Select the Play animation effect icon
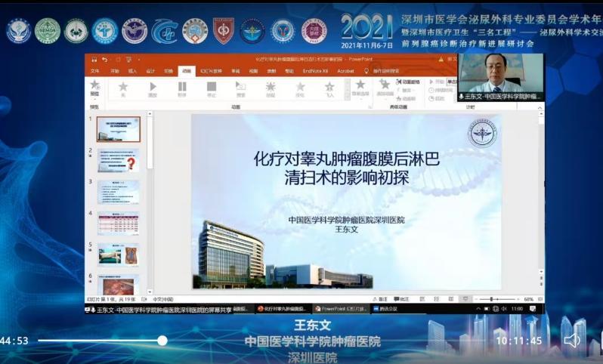Screen dimensions: 603x364 pos(152,87)
